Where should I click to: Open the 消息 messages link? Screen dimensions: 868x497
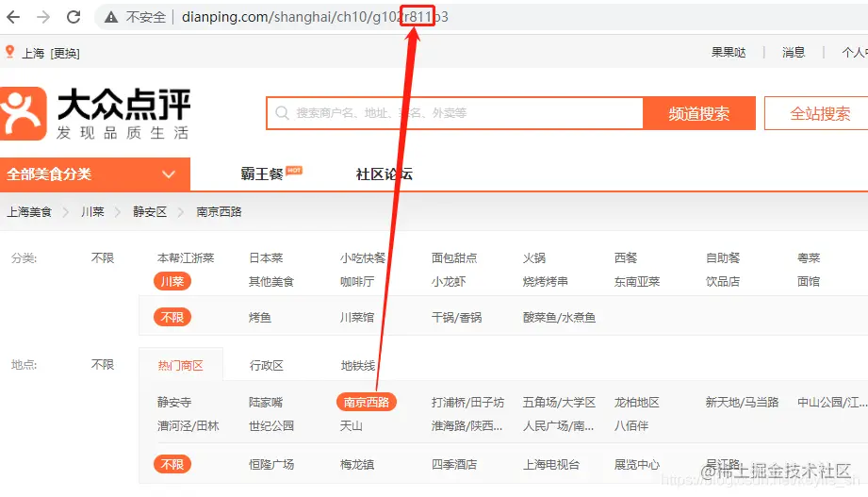tap(794, 53)
